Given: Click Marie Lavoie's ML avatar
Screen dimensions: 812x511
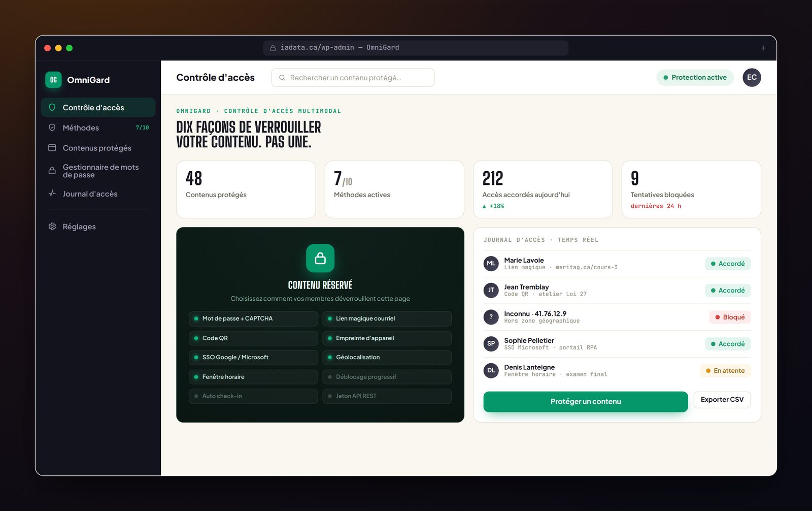Looking at the screenshot, I should point(491,264).
